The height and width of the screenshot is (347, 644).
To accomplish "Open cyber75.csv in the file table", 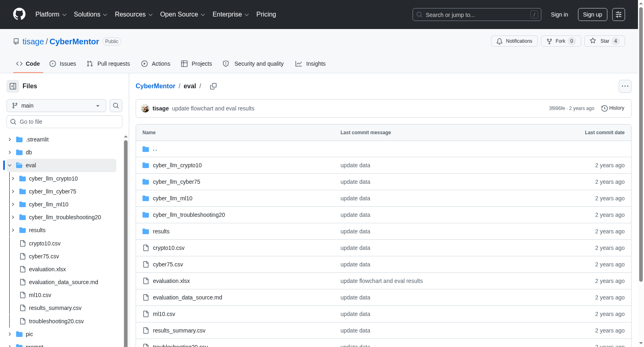I will tap(168, 264).
